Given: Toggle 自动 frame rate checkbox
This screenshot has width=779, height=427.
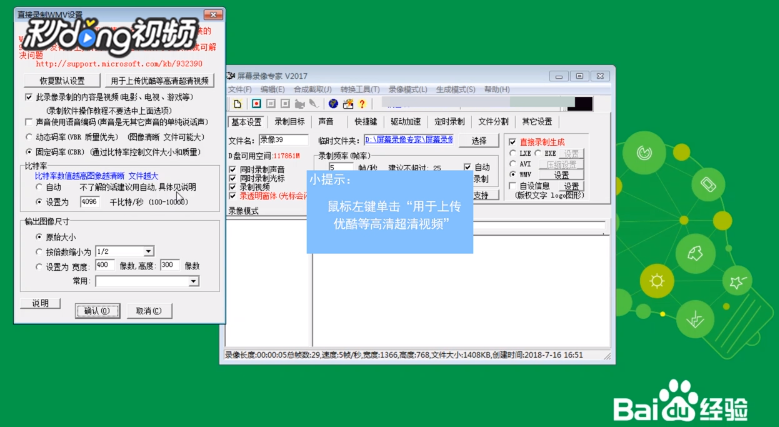Looking at the screenshot, I should (x=467, y=167).
